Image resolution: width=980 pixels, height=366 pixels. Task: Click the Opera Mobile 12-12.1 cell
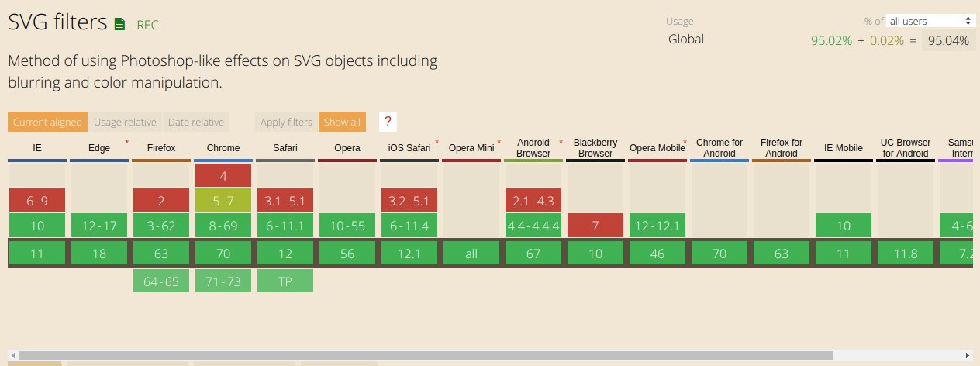657,226
